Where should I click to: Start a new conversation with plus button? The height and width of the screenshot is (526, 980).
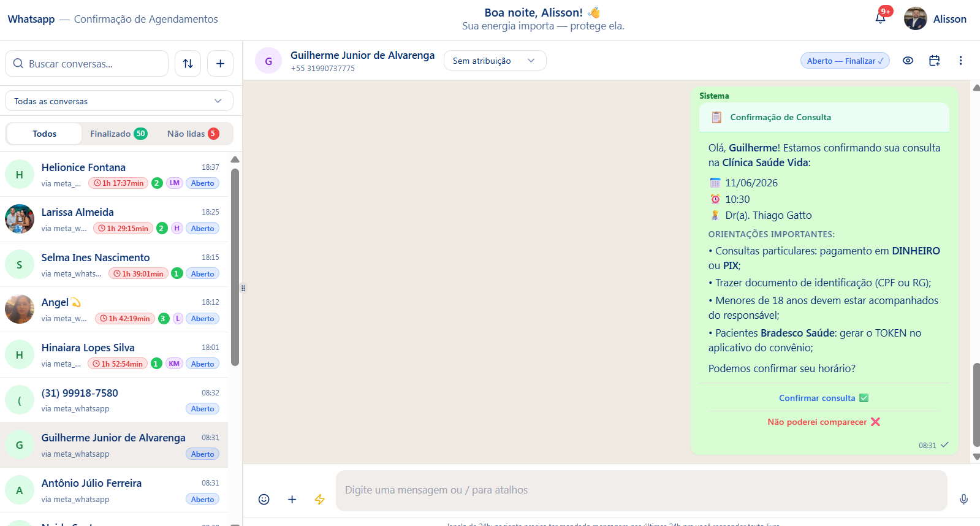click(x=220, y=64)
